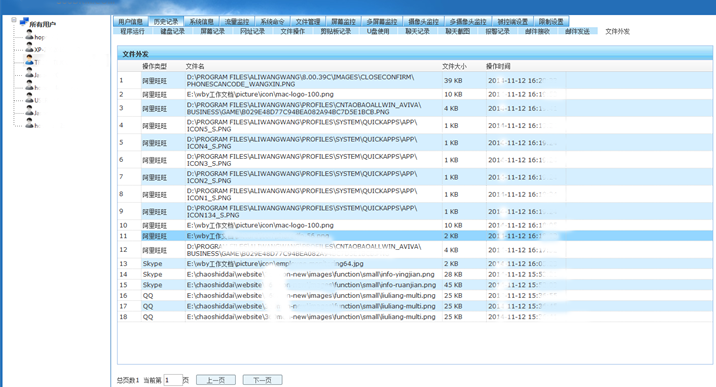The width and height of the screenshot is (716, 387).
Task: Open the 限制设置 tab
Action: (x=551, y=21)
